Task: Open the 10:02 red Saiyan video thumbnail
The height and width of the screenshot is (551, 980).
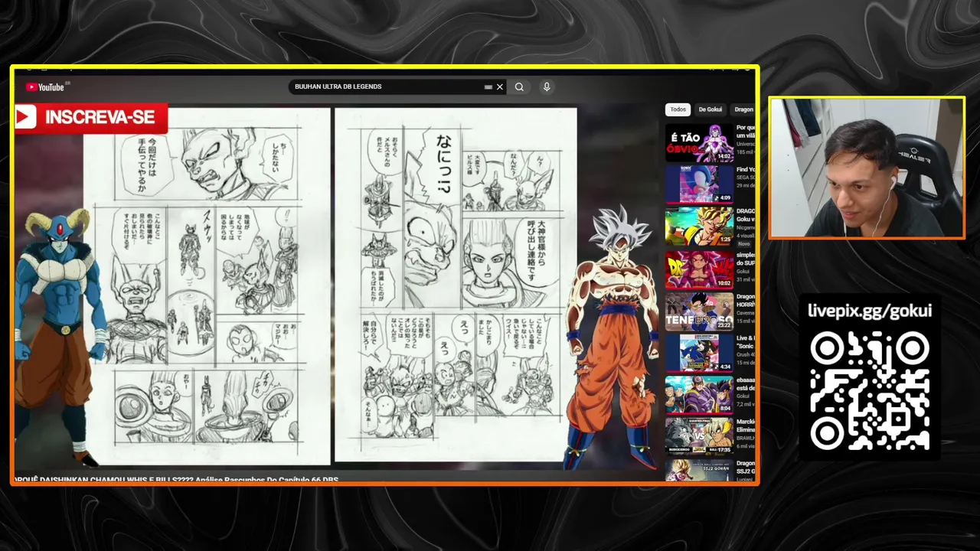Action: [x=699, y=269]
